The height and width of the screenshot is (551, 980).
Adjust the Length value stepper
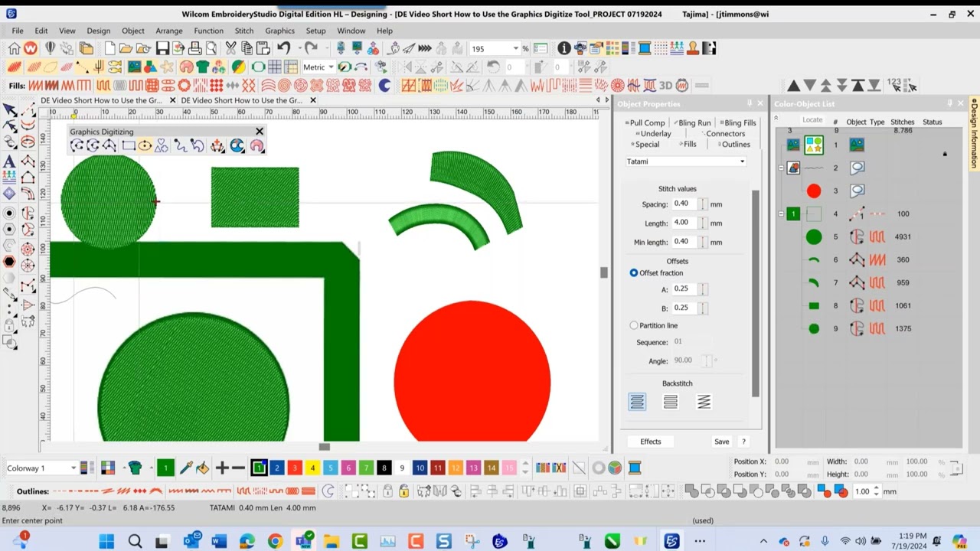tap(702, 223)
